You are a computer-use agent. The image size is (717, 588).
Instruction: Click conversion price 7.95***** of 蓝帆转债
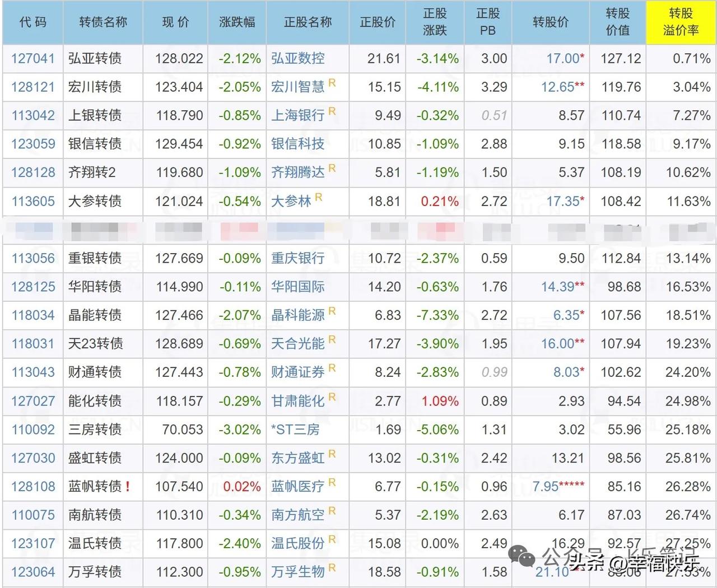[x=558, y=487]
